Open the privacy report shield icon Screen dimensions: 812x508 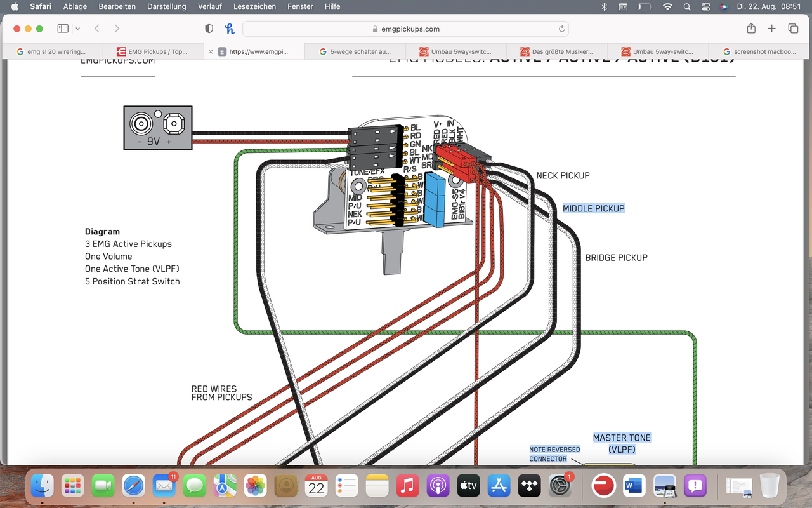pos(209,29)
